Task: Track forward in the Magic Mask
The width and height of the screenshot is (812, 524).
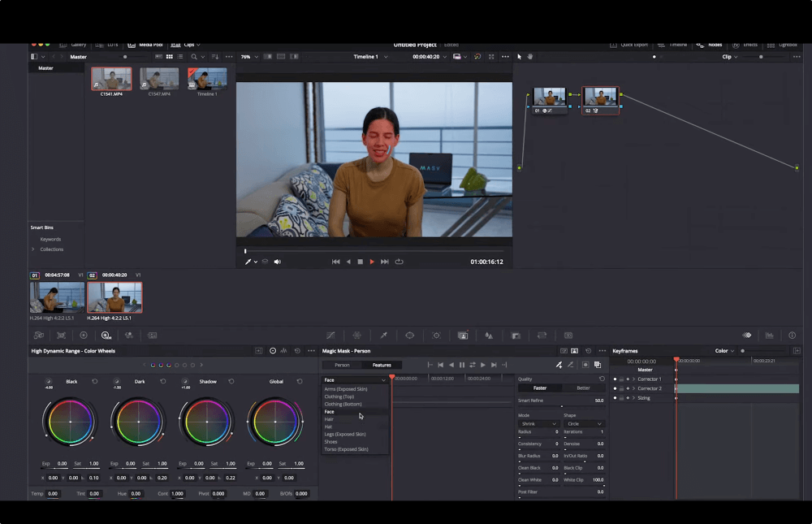Action: 482,365
